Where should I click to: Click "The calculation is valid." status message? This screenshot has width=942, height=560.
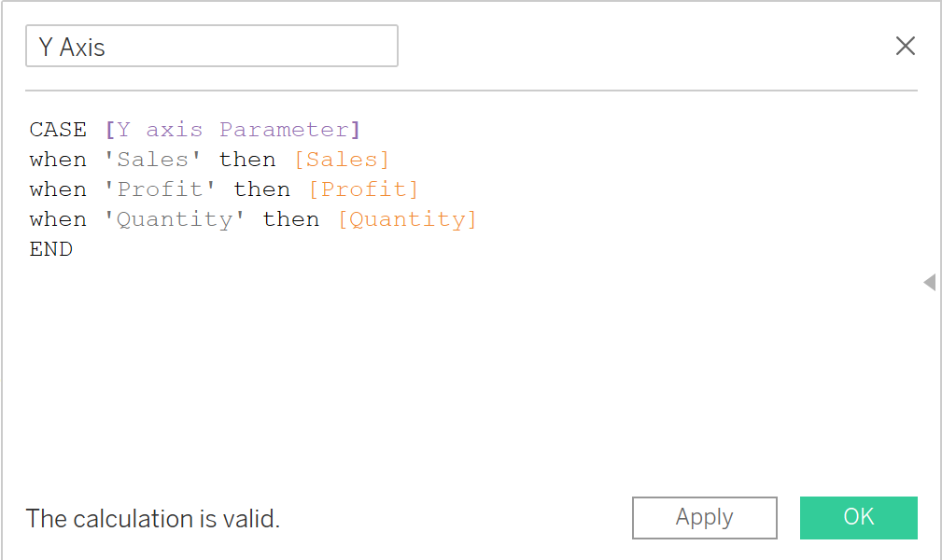(153, 519)
